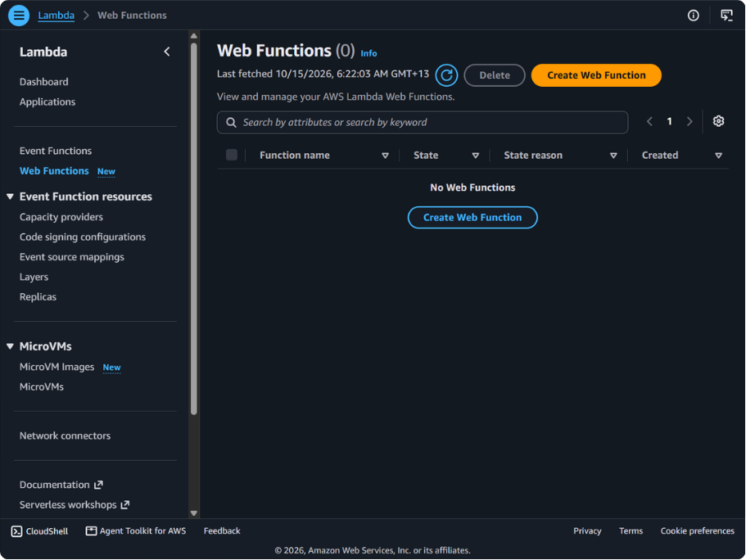The width and height of the screenshot is (746, 560).
Task: Open Event source mappings
Action: point(72,257)
